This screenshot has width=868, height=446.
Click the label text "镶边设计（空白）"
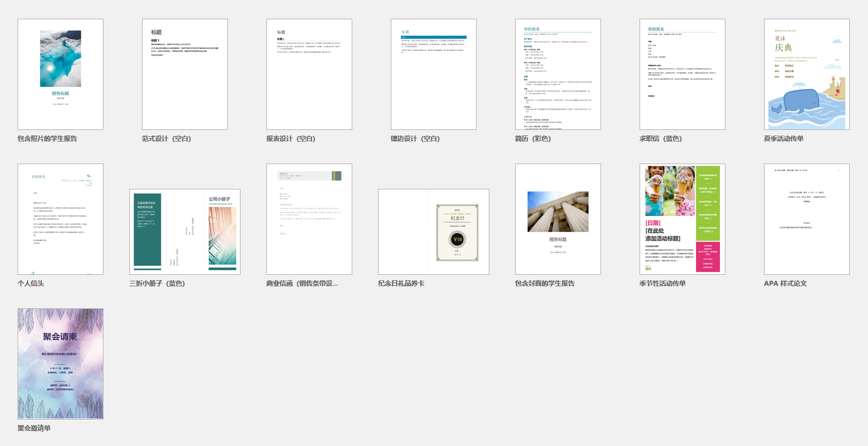point(416,139)
